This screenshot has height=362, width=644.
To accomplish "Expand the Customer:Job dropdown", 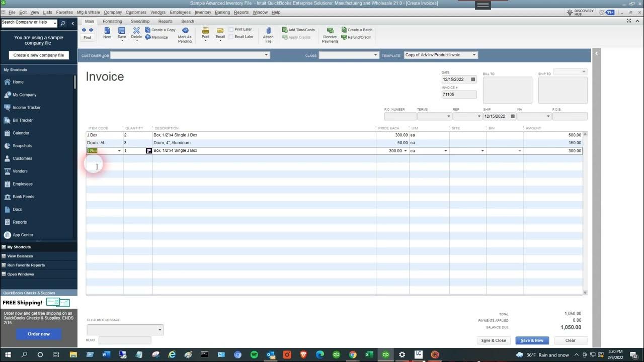I will click(266, 55).
